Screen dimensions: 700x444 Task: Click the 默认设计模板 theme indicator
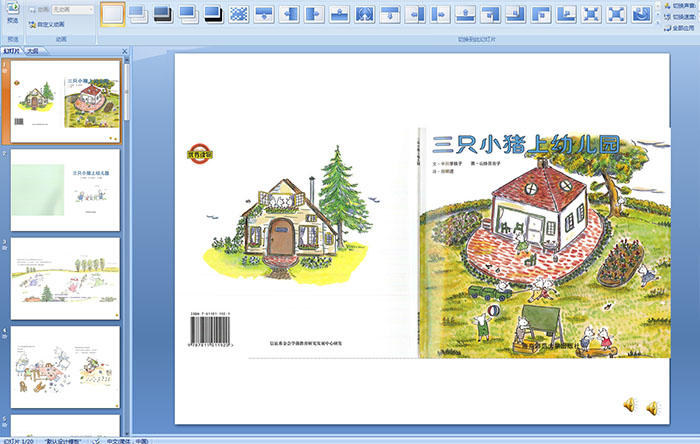click(63, 441)
